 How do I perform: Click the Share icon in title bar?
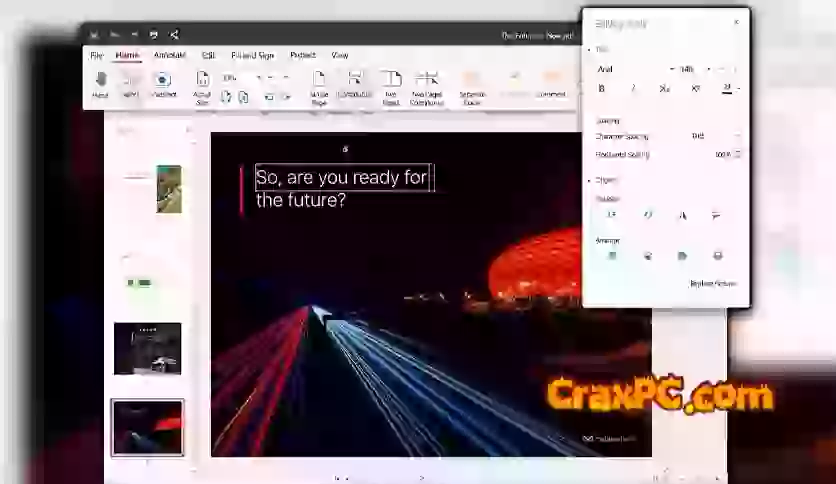[x=174, y=34]
